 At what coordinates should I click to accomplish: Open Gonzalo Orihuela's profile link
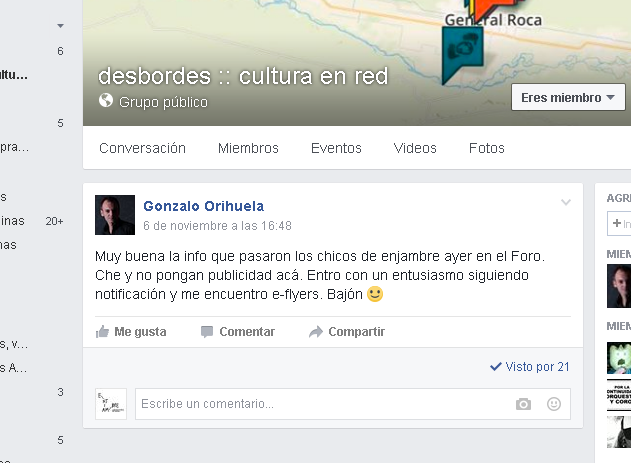coord(204,206)
